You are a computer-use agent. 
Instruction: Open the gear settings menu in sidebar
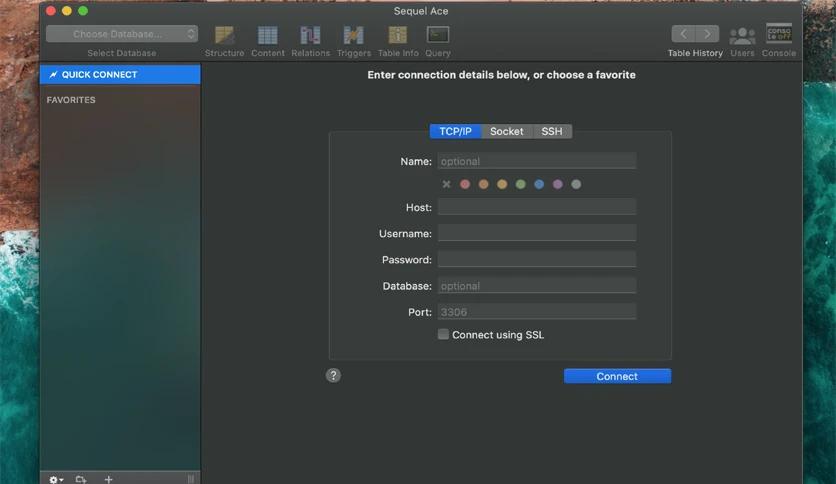click(56, 479)
